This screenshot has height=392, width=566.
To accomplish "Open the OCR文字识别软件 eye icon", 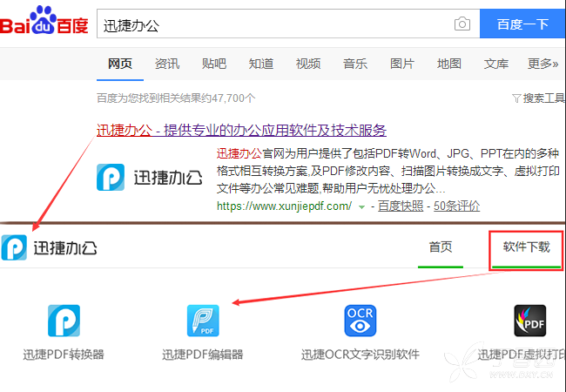I will (x=360, y=321).
